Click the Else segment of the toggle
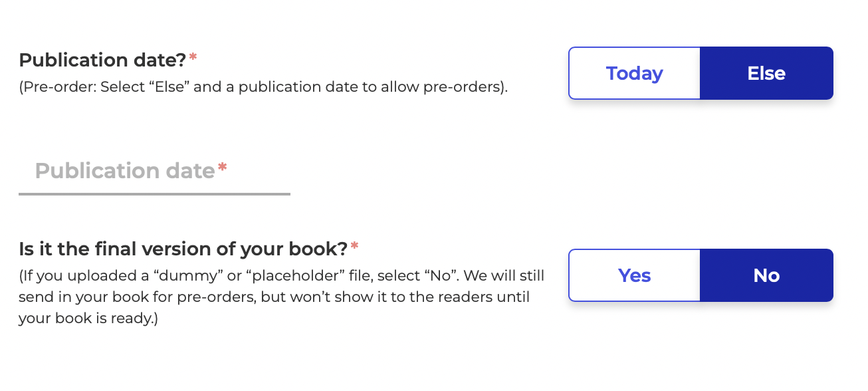This screenshot has width=868, height=391. click(x=766, y=73)
